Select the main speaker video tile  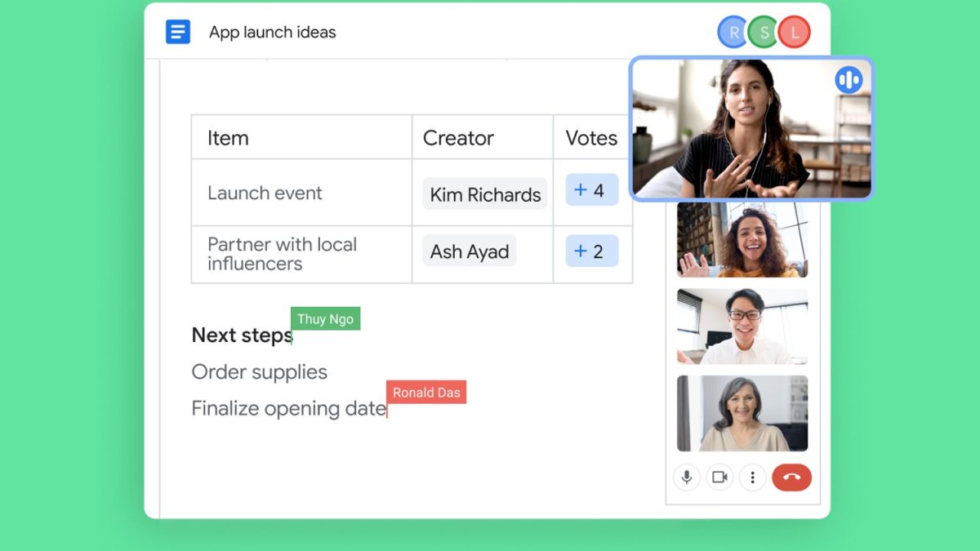tap(751, 128)
